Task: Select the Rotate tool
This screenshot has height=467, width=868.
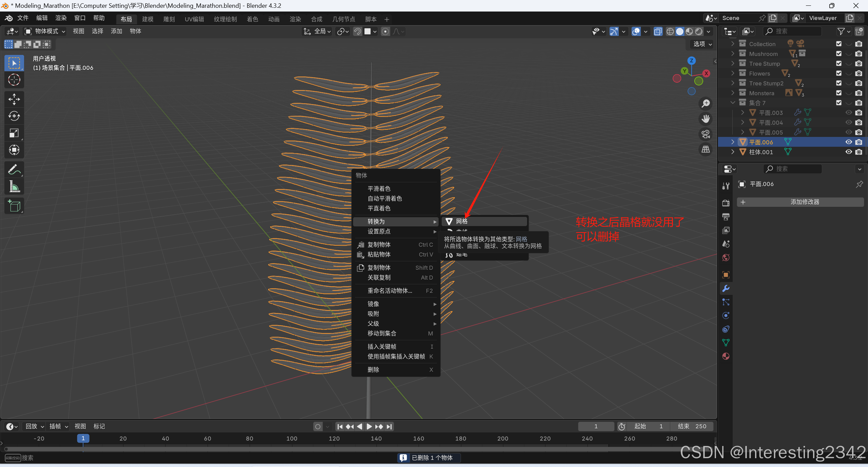Action: tap(14, 116)
